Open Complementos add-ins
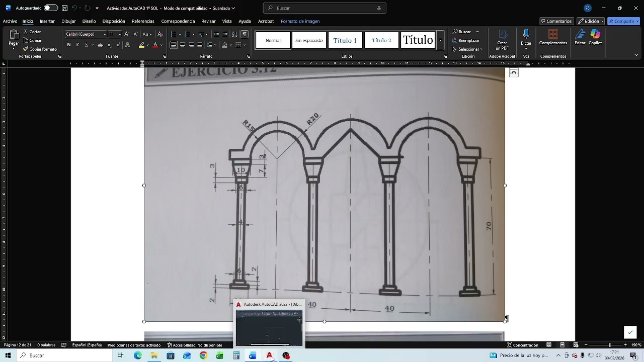This screenshot has height=362, width=644. (x=553, y=37)
